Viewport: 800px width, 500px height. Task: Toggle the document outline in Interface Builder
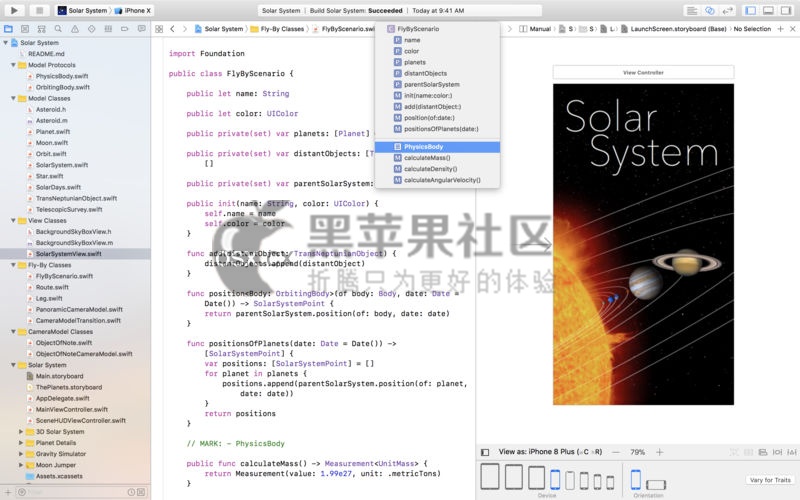point(485,452)
